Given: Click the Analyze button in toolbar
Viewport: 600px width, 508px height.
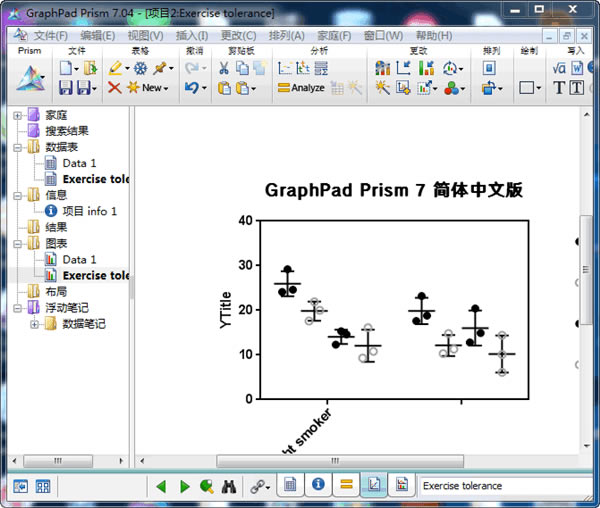Looking at the screenshot, I should [301, 88].
